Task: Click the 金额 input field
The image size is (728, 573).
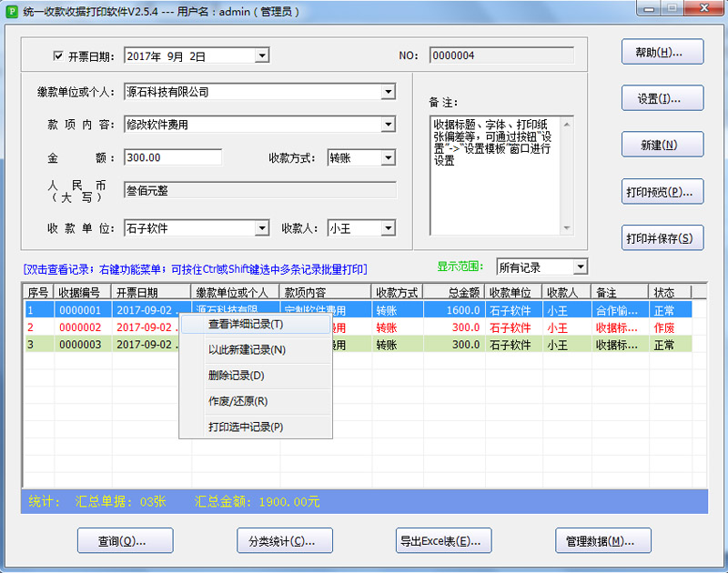Action: click(173, 157)
